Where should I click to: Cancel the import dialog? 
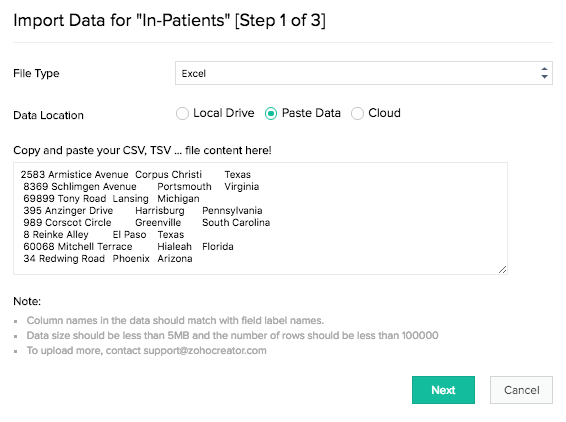click(521, 390)
